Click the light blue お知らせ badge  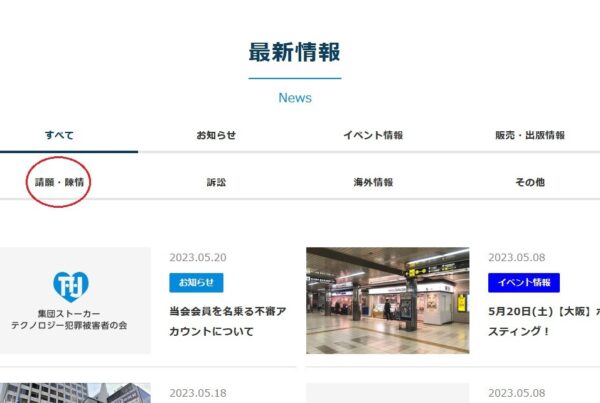[196, 283]
